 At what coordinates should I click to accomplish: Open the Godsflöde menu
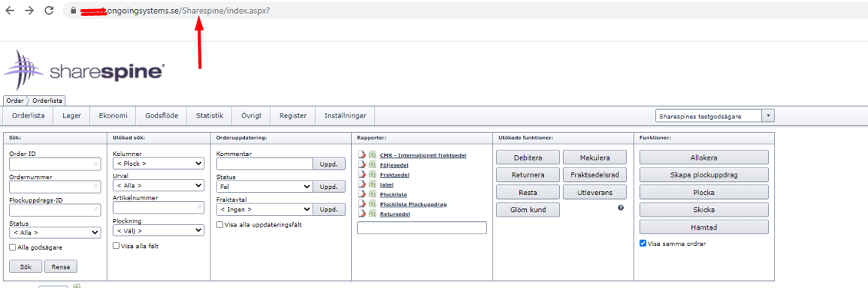pyautogui.click(x=161, y=116)
